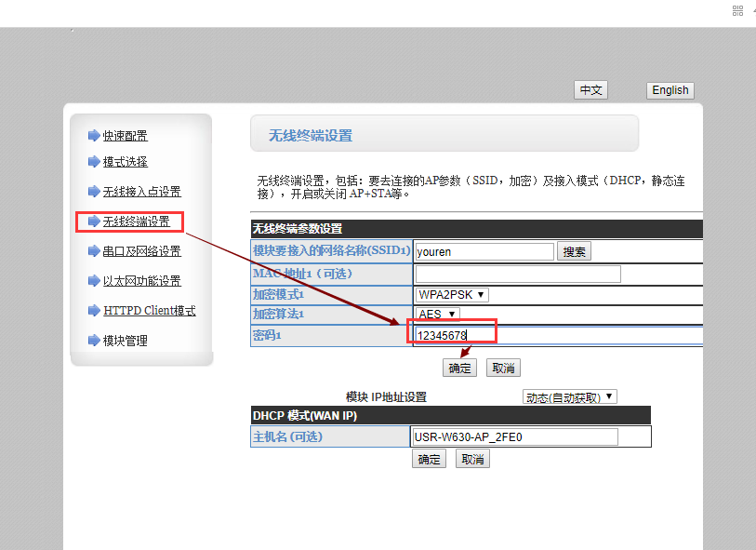Click the arrow icon next to 无线终端设置

point(93,221)
